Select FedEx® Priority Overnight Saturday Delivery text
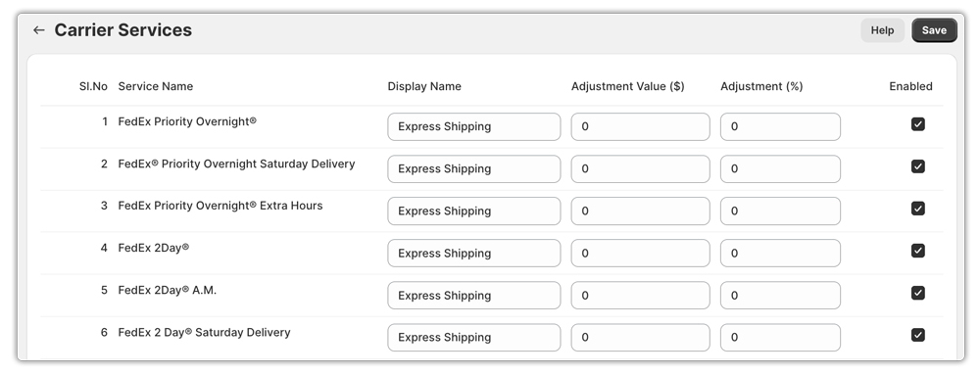The image size is (980, 375). point(236,164)
